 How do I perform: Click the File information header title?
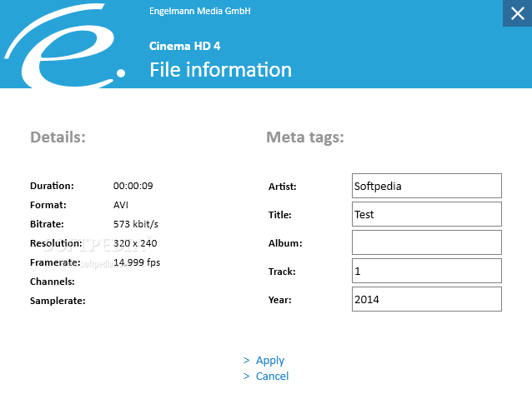(x=221, y=70)
